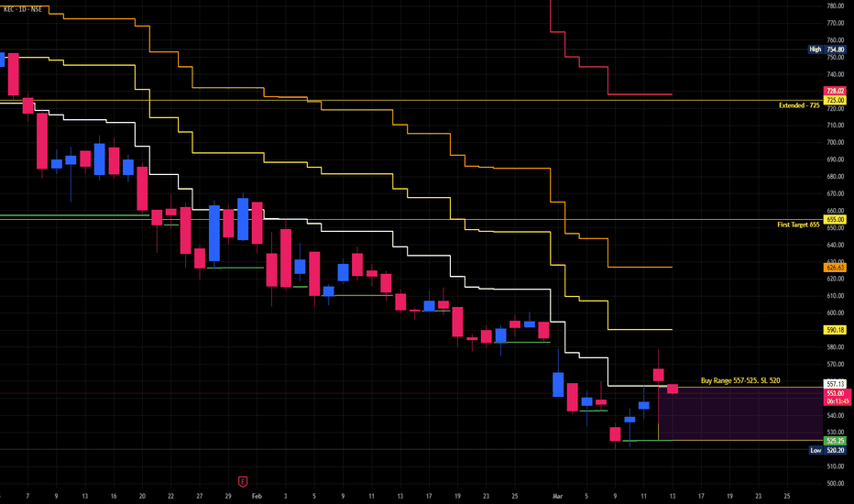This screenshot has height=504, width=854.
Task: Click the candle countdown timer under 553.00
Action: click(834, 400)
